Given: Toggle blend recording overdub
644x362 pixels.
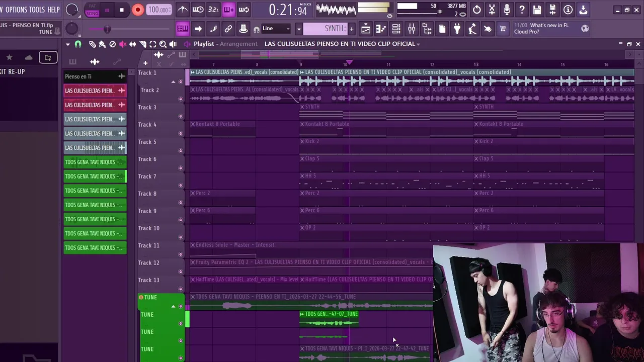Looking at the screenshot, I should pyautogui.click(x=228, y=10).
